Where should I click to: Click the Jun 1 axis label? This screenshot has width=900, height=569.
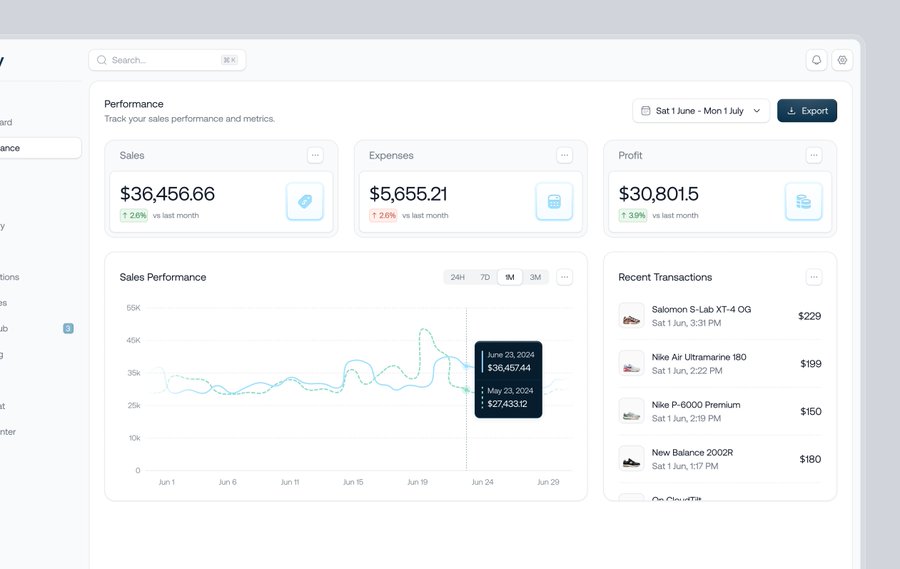pos(166,482)
